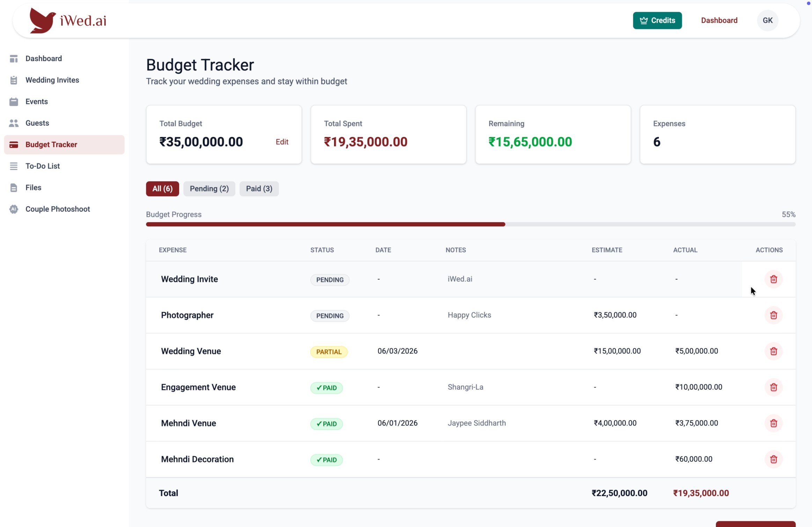
Task: Open the Wedding Invites sidebar icon
Action: pos(14,80)
